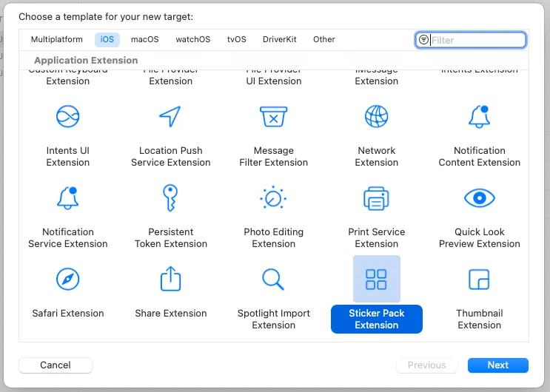The height and width of the screenshot is (392, 550).
Task: Click the Location Push Service Extension label
Action: 171,156
